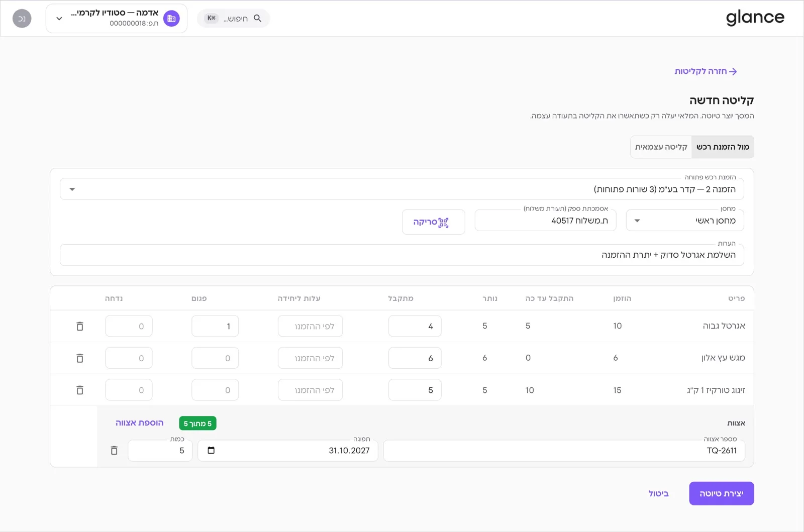Image resolution: width=804 pixels, height=532 pixels.
Task: Open the חיפוש search box
Action: click(x=233, y=18)
